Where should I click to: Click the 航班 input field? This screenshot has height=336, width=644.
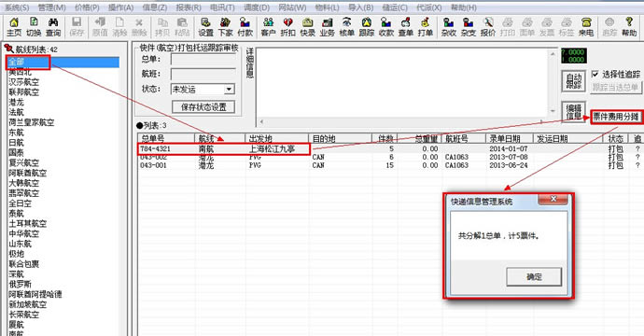203,75
